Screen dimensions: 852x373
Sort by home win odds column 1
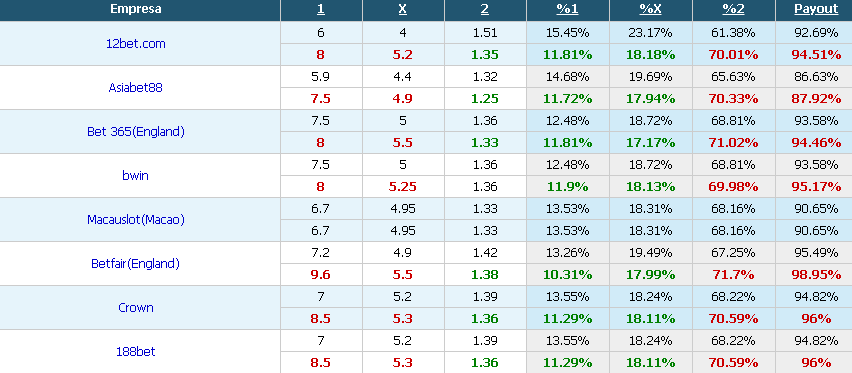point(321,9)
